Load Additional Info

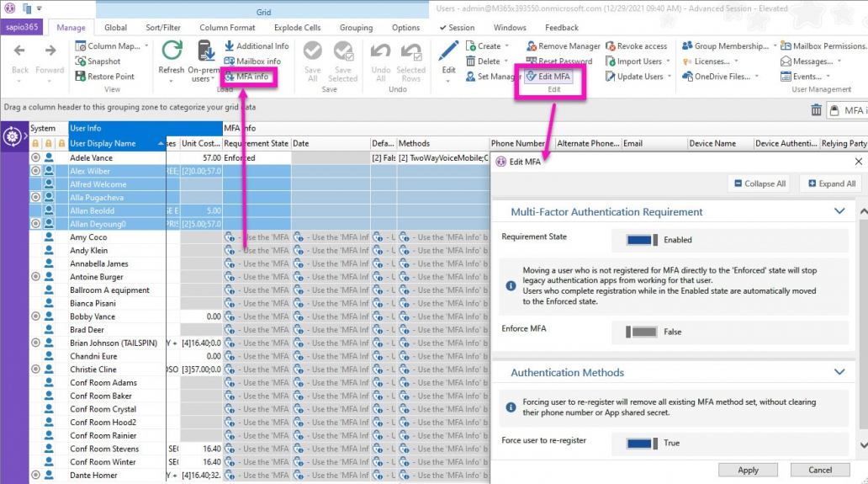coord(257,46)
